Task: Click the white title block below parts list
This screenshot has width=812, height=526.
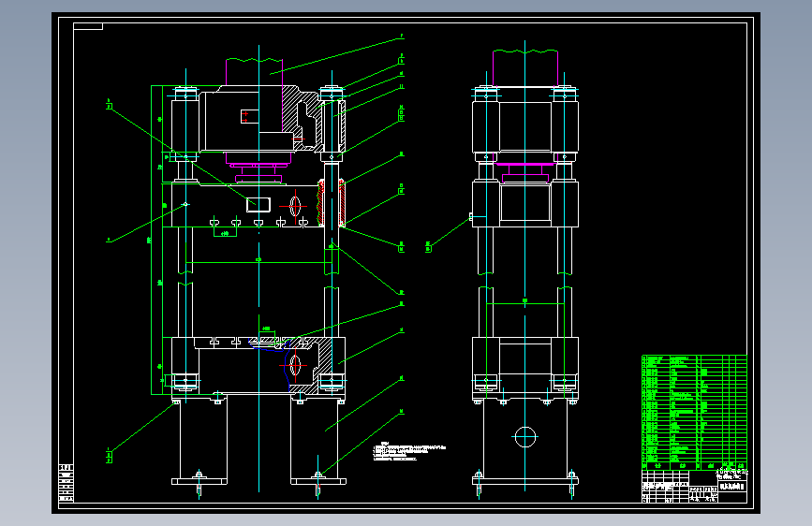Action: coord(694,486)
